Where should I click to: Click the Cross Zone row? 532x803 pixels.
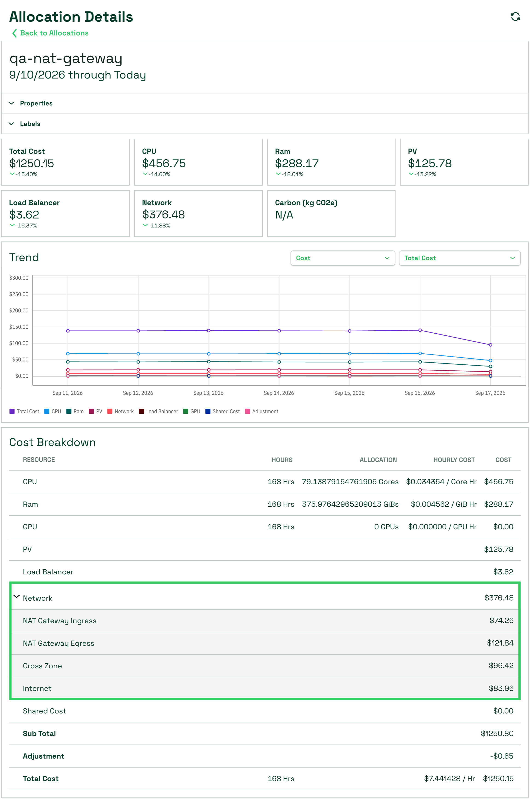(265, 666)
